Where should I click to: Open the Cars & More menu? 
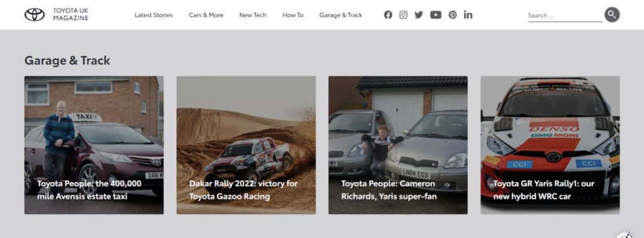click(x=206, y=15)
